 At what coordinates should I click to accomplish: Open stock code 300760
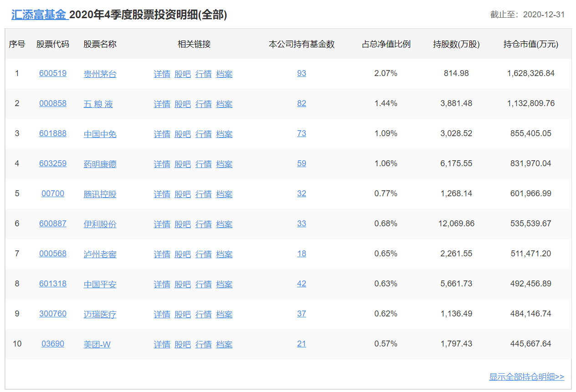coord(53,314)
